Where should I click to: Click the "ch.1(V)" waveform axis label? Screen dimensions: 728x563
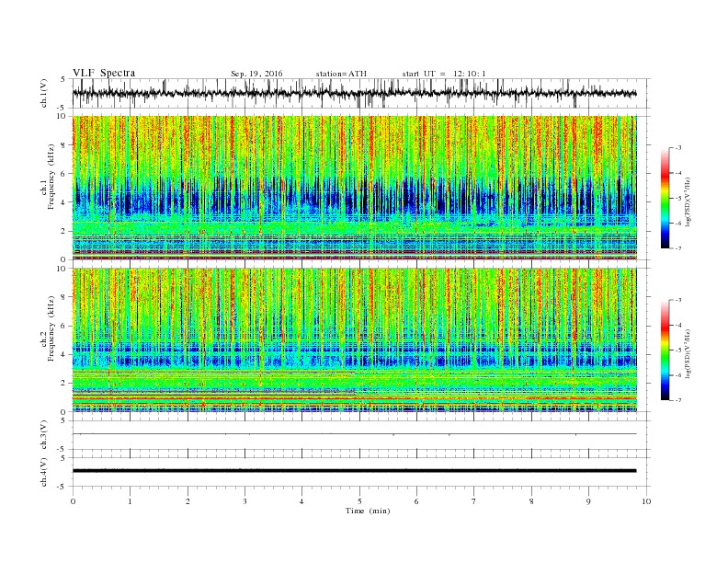44,93
